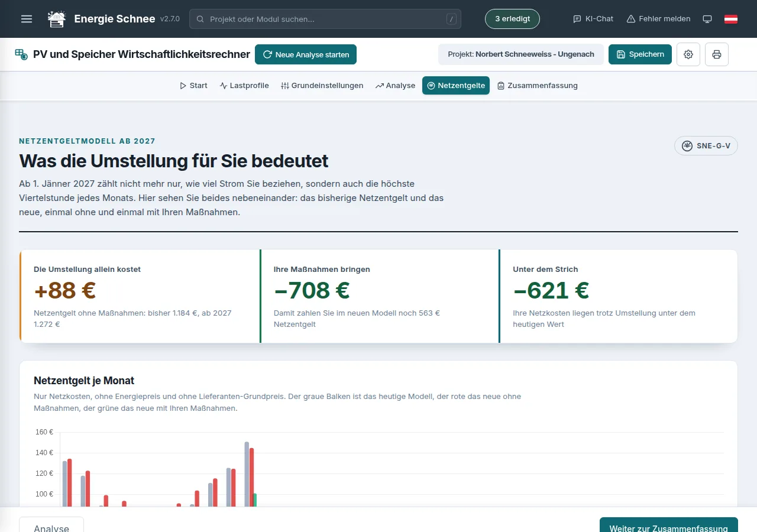This screenshot has width=757, height=532.
Task: Click Fehler melden warning link
Action: click(x=658, y=19)
